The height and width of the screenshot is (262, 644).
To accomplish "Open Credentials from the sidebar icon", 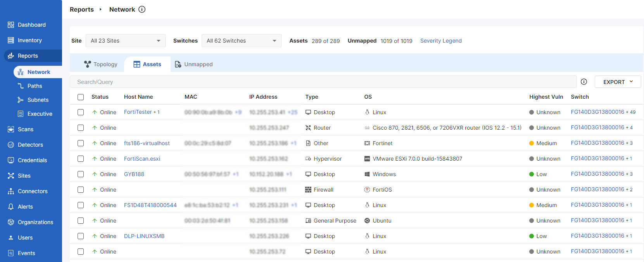I will click(x=11, y=160).
